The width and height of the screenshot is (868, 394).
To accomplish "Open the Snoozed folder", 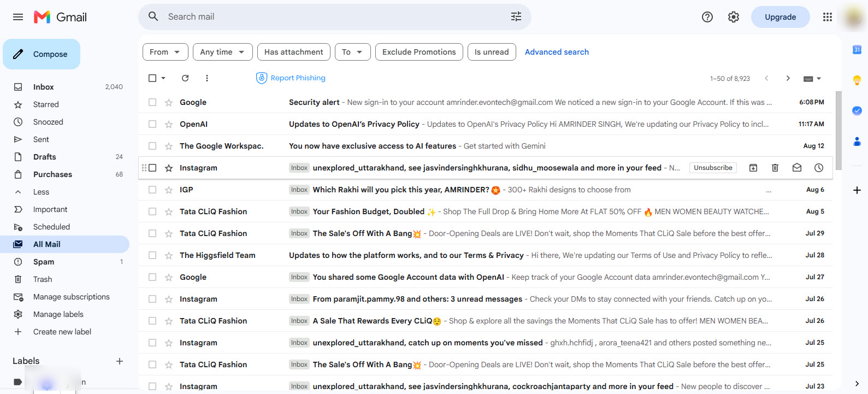I will point(66,122).
